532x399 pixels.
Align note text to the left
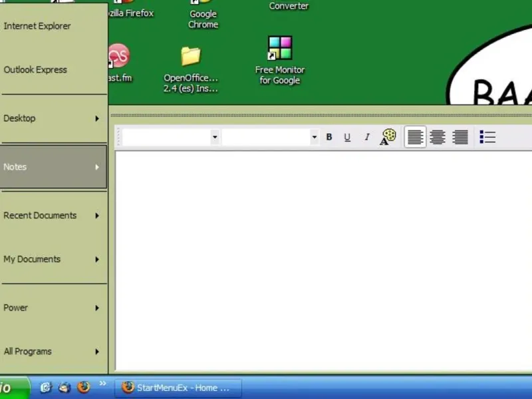[415, 137]
